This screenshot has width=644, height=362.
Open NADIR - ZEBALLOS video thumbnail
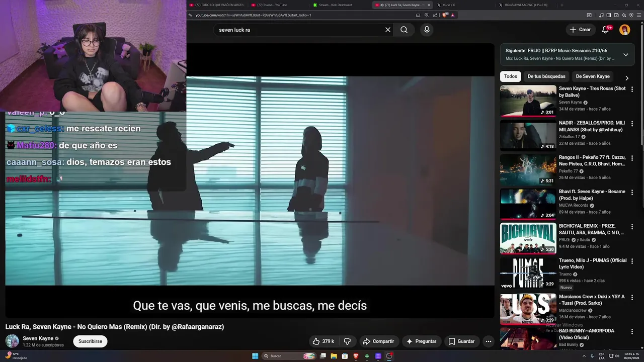pos(528,135)
